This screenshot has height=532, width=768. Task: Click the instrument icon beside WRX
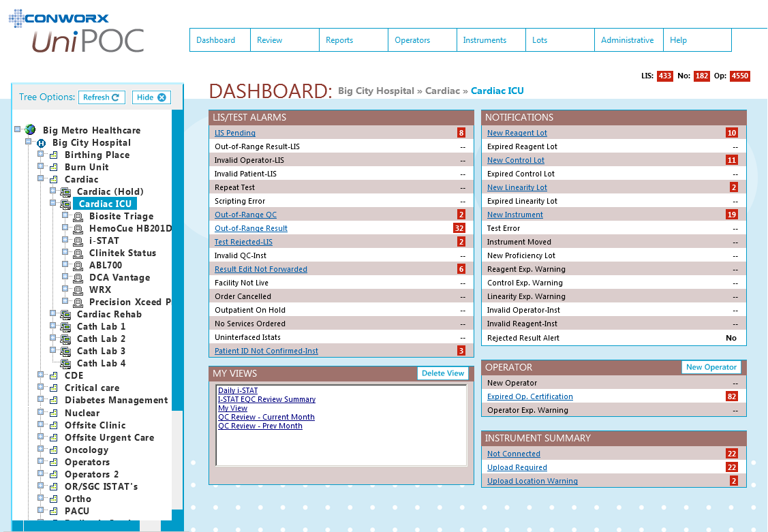click(x=78, y=290)
